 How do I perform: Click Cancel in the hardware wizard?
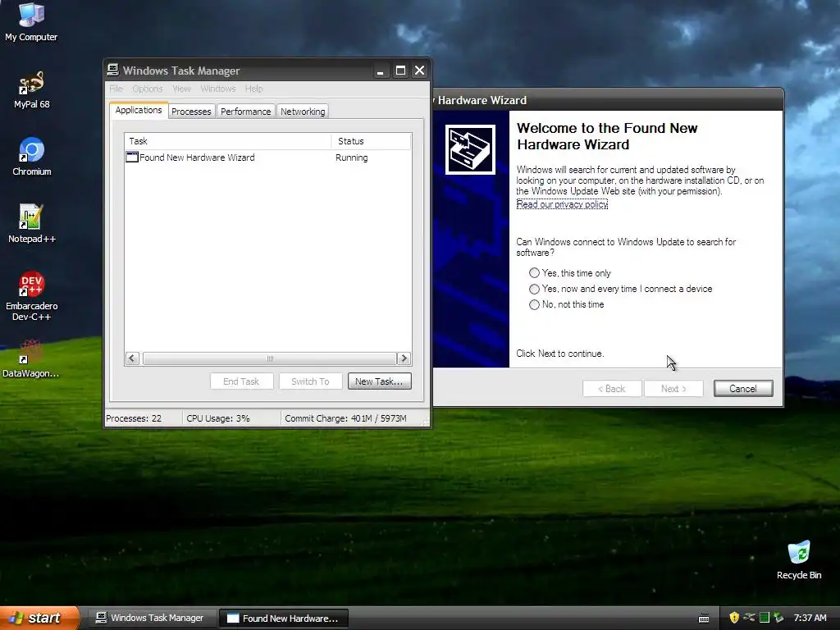[x=743, y=388]
